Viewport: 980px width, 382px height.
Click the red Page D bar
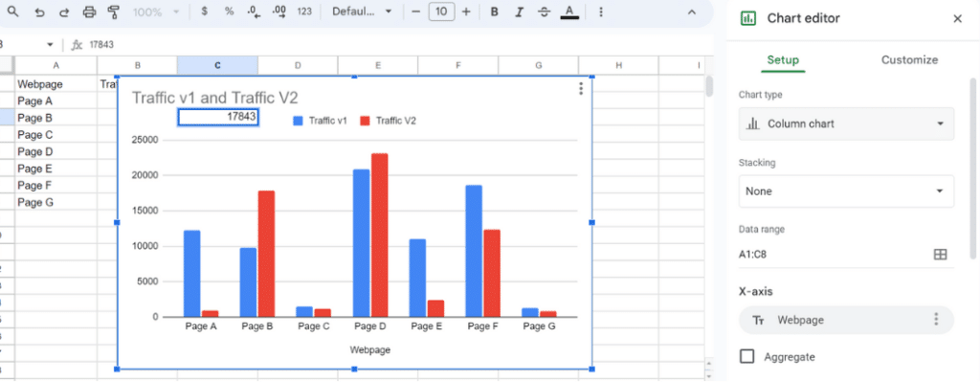coord(379,236)
